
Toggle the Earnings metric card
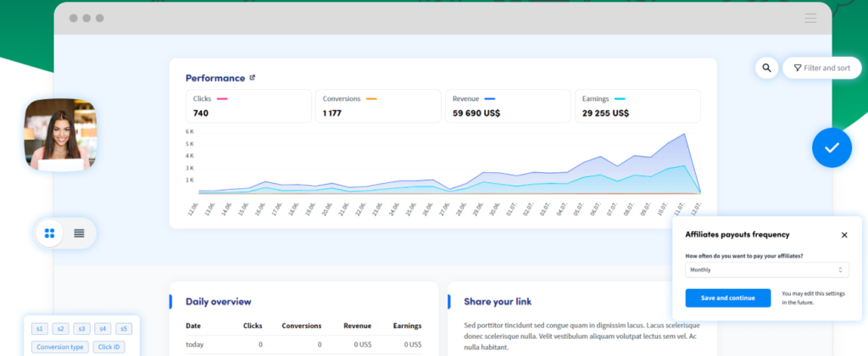point(637,106)
